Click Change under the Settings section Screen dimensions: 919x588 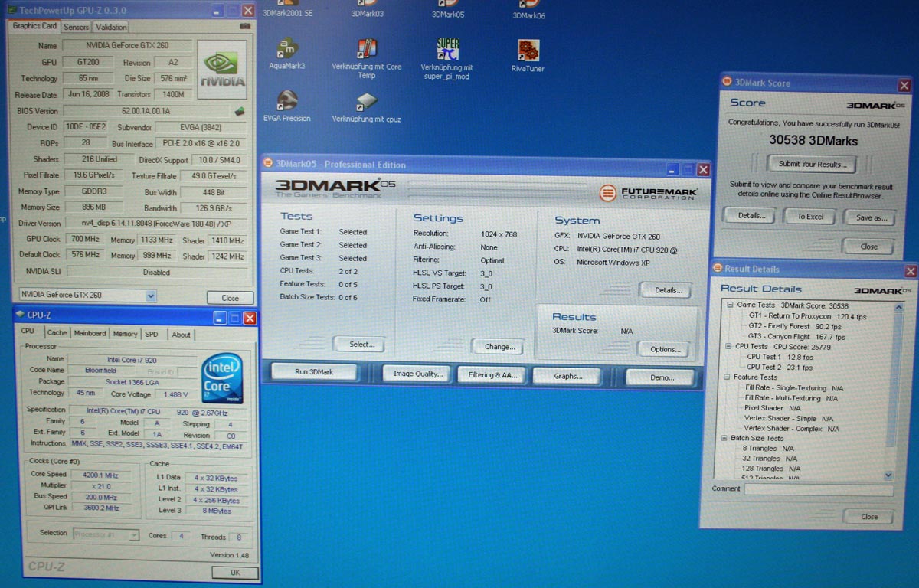coord(499,347)
